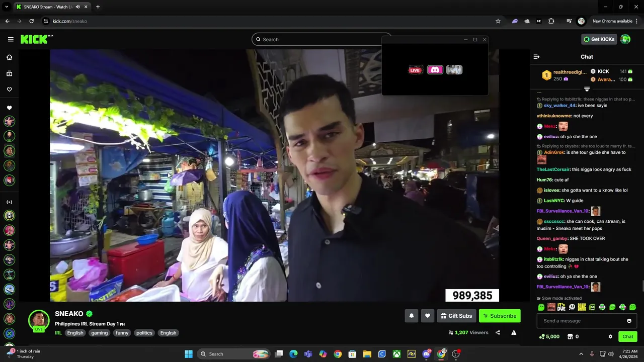Image resolution: width=644 pixels, height=362 pixels.
Task: Bookmark this page with the star
Action: [x=498, y=21]
